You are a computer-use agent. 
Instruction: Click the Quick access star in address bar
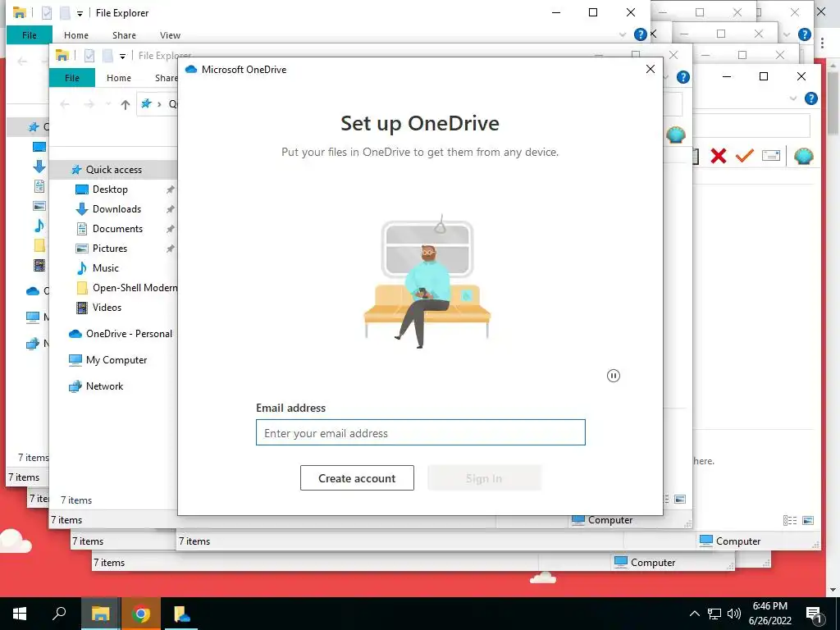point(146,104)
